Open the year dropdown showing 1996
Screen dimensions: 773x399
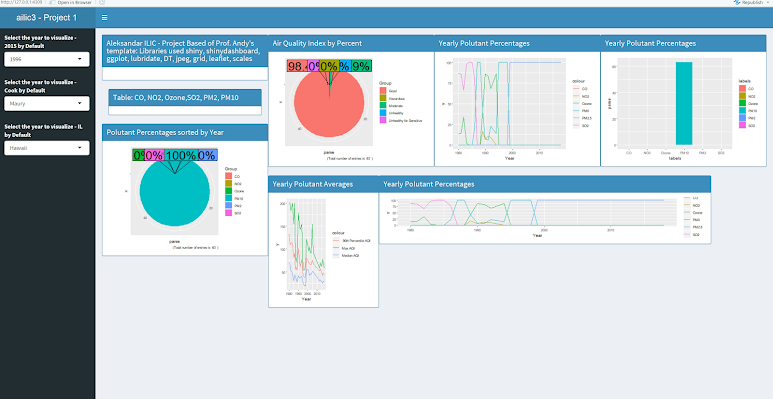(x=47, y=59)
